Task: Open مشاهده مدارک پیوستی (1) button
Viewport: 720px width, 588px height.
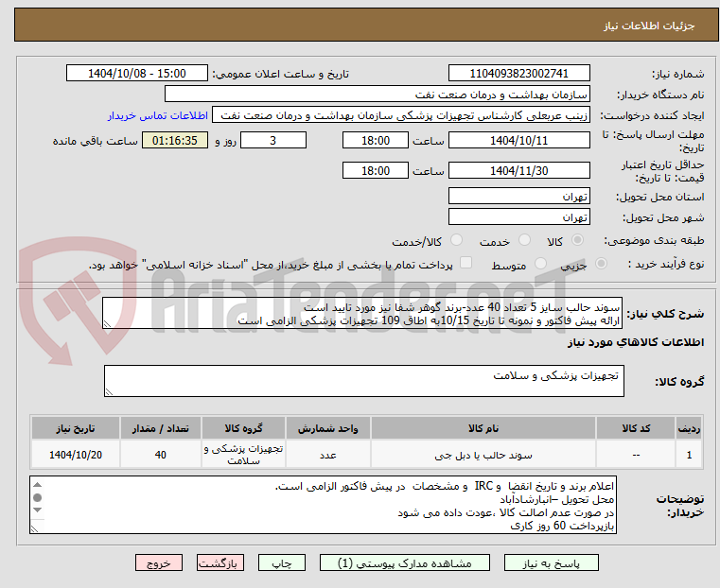Action: point(405,562)
